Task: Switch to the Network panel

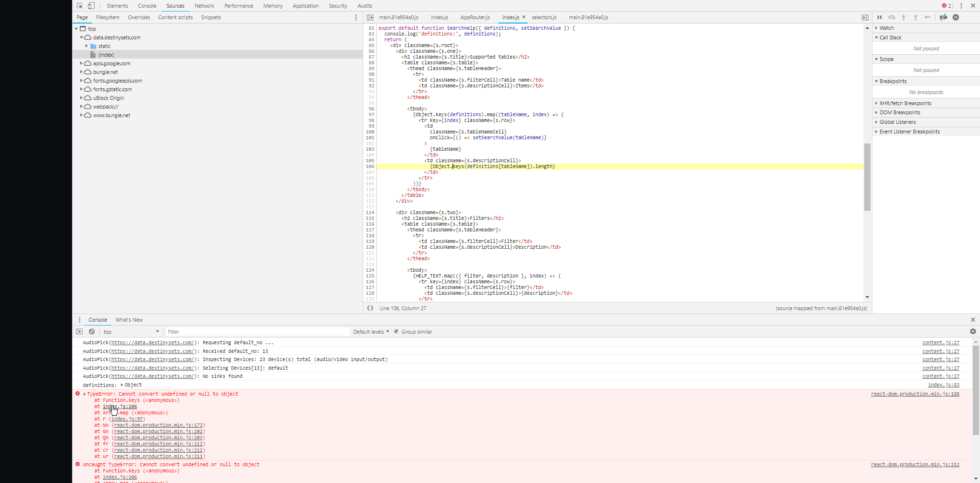Action: 205,6
